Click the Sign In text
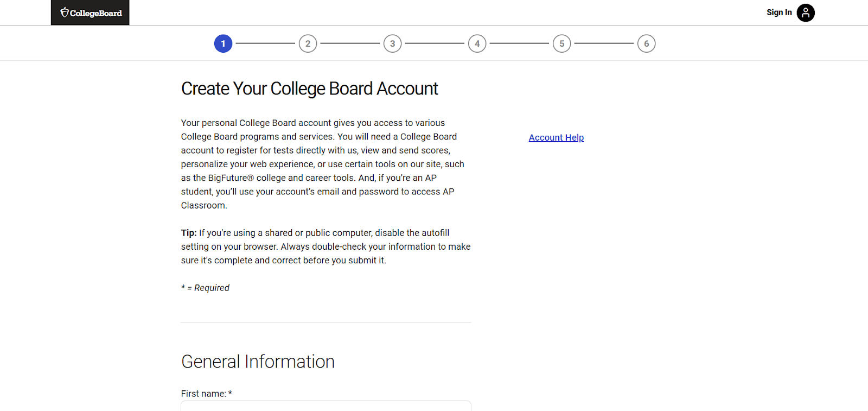Screen dimensions: 868x411 [778, 12]
